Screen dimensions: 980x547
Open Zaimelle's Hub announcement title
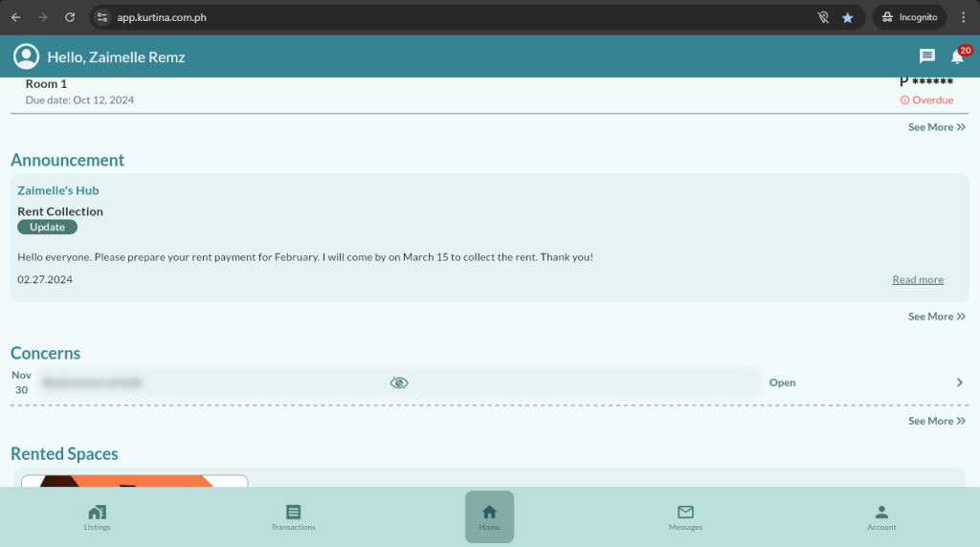[x=58, y=190]
